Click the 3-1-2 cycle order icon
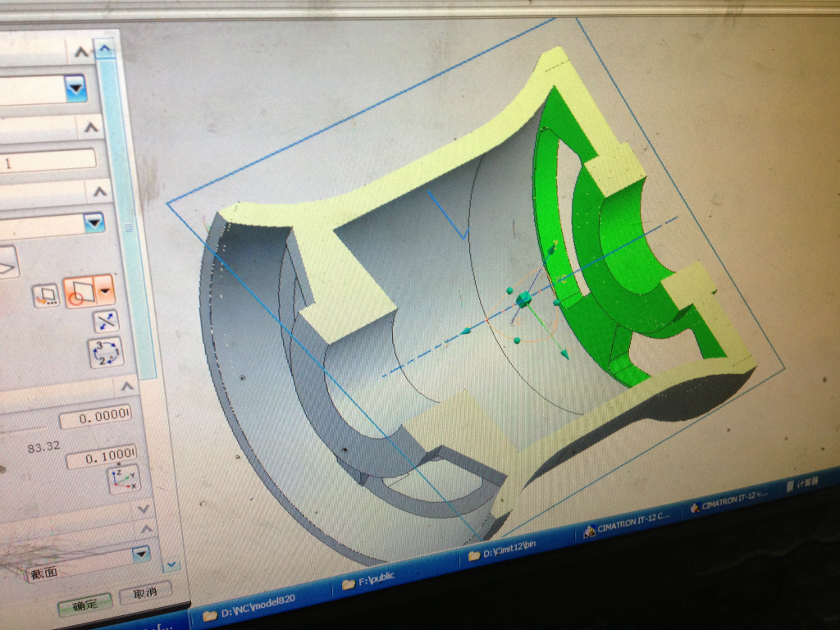Image resolution: width=840 pixels, height=630 pixels. pyautogui.click(x=106, y=352)
